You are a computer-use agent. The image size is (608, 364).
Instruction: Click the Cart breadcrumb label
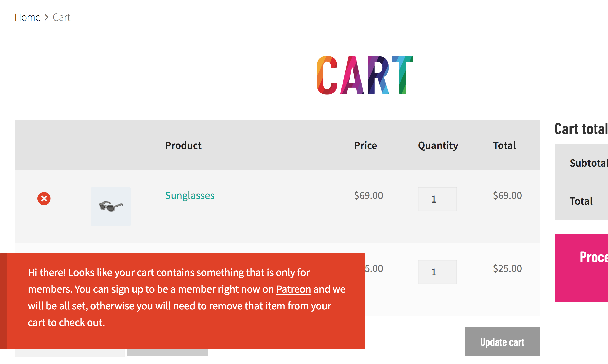coord(62,17)
